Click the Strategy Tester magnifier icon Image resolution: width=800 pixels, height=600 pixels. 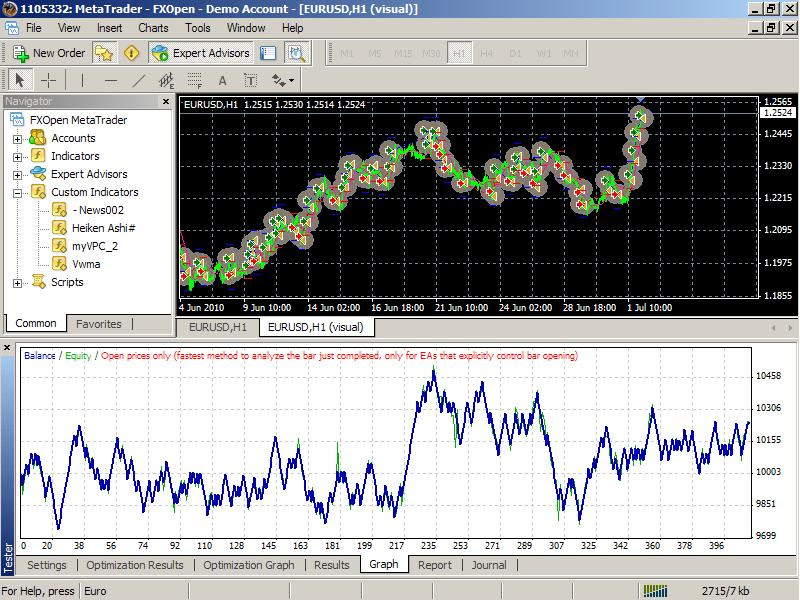[x=296, y=53]
